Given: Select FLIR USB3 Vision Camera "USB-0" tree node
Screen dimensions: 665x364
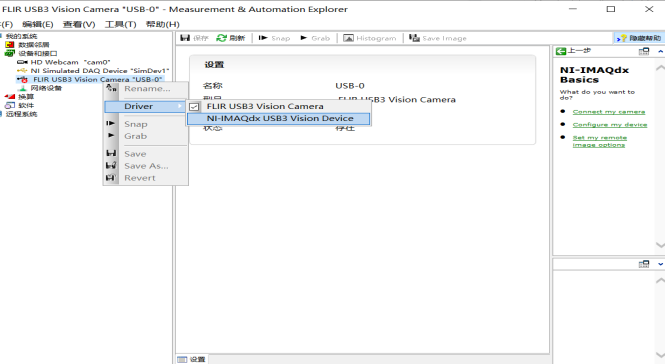Looking at the screenshot, I should coord(98,80).
